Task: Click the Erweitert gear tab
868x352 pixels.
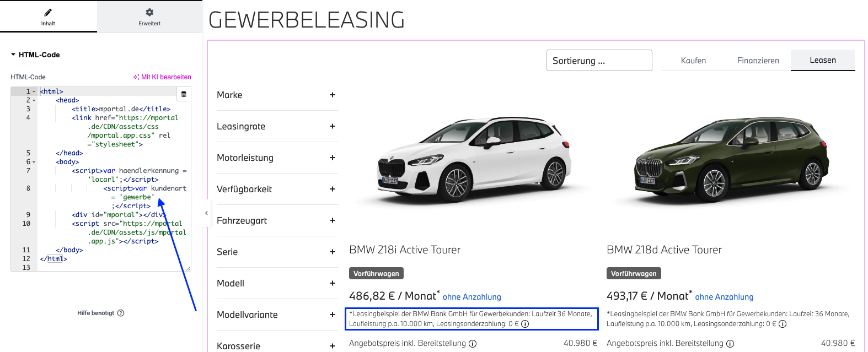Action: click(149, 17)
